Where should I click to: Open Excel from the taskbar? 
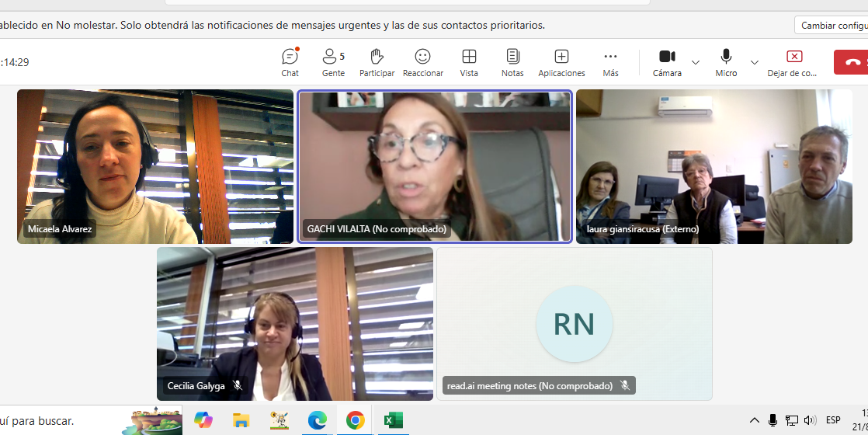(393, 420)
